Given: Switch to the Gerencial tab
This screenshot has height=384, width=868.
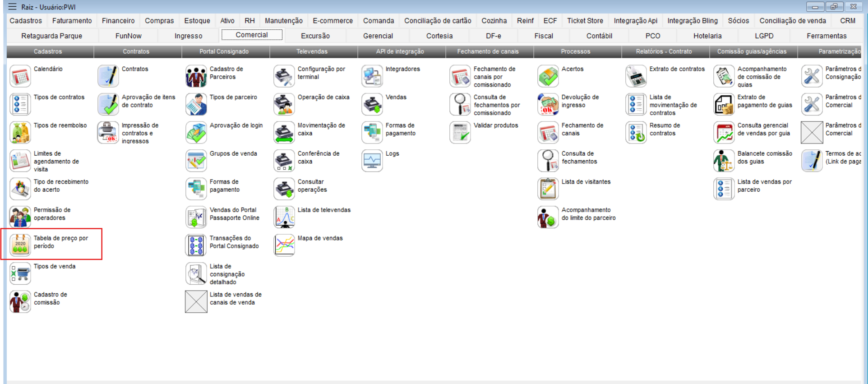Looking at the screenshot, I should click(x=378, y=36).
